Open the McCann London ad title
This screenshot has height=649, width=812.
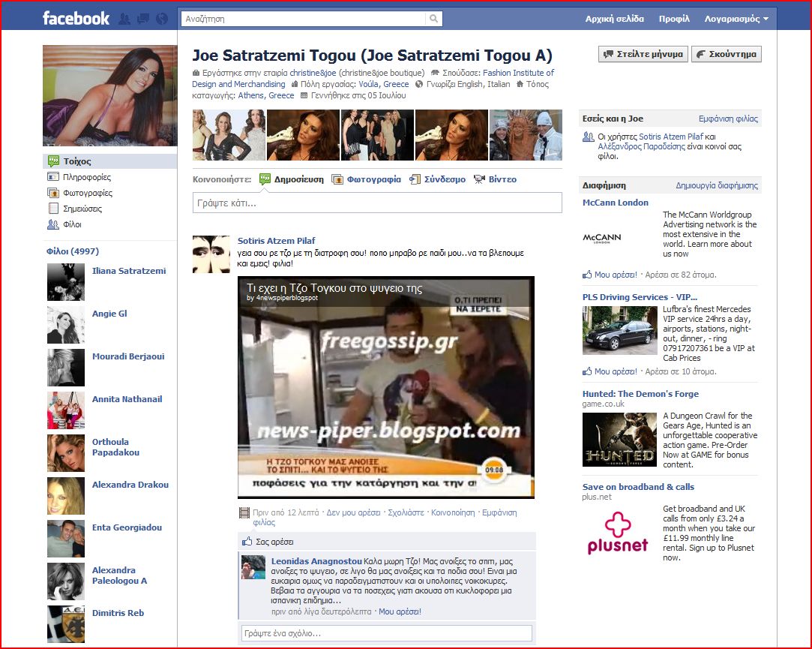click(x=616, y=203)
